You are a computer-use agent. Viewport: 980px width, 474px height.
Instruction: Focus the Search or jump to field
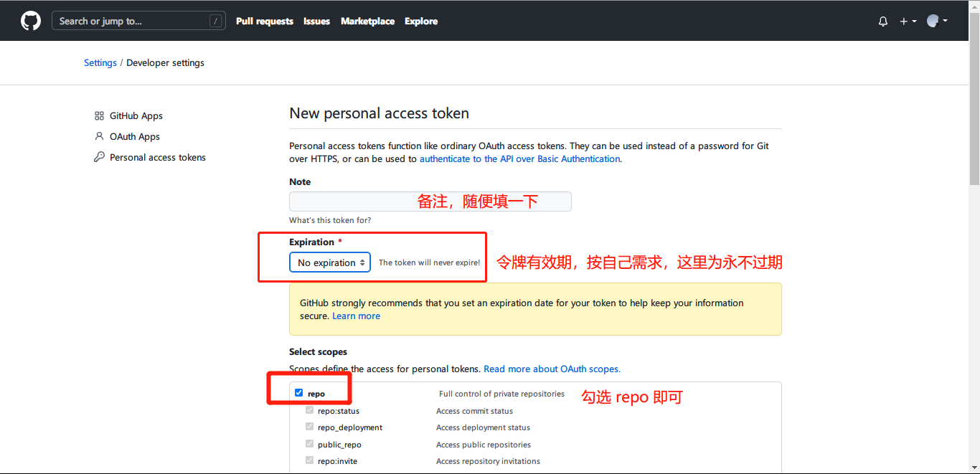click(x=138, y=21)
